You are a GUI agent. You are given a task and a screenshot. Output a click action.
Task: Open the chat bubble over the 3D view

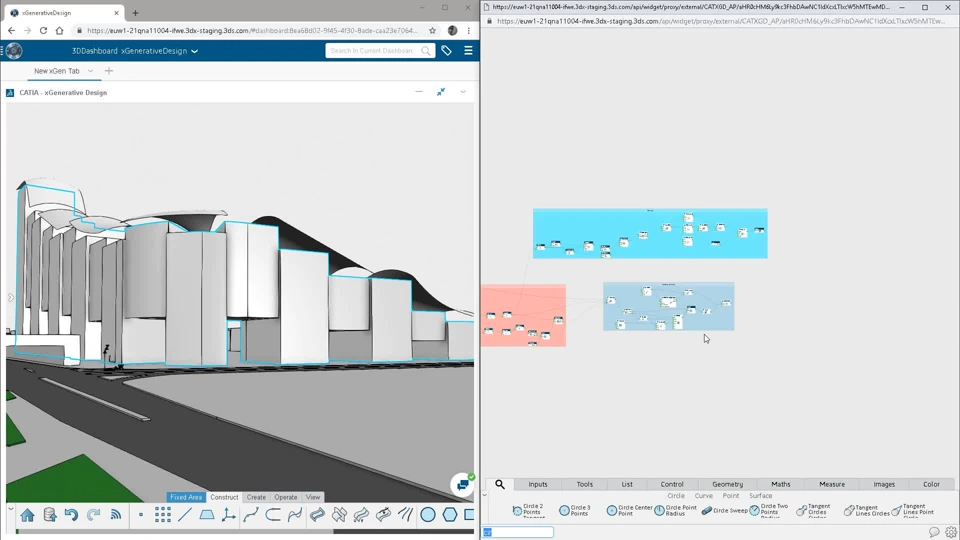[463, 485]
